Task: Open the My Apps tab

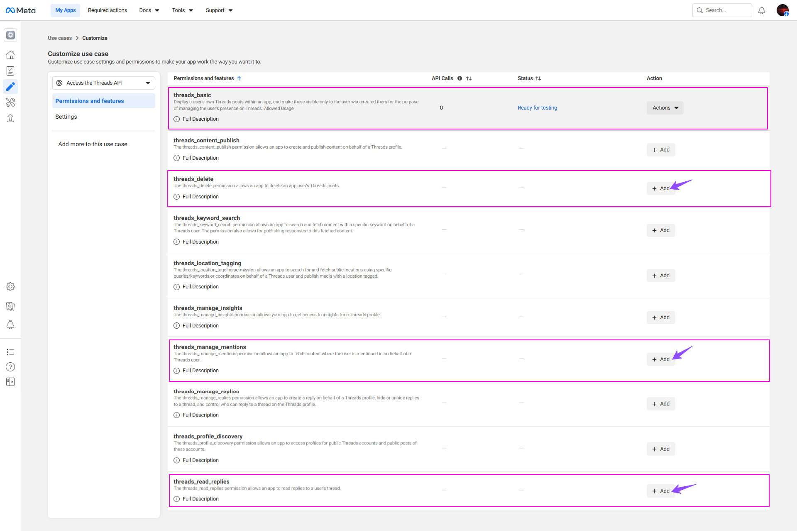Action: point(66,10)
